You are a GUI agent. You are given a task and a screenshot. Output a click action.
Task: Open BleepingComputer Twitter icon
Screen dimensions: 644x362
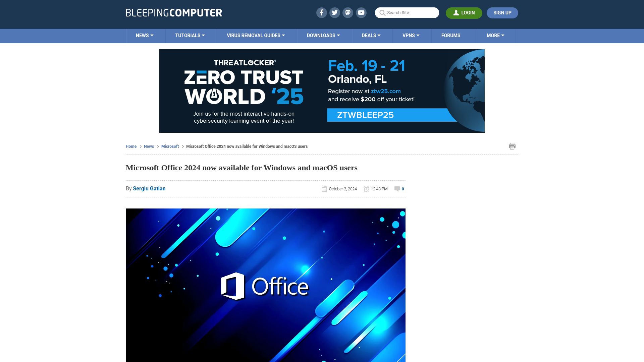[x=334, y=13]
